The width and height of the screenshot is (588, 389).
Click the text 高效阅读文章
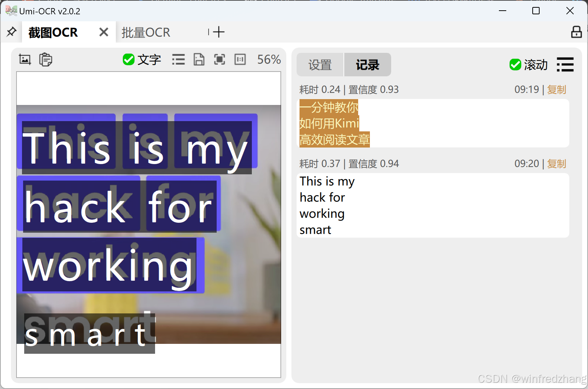point(335,139)
